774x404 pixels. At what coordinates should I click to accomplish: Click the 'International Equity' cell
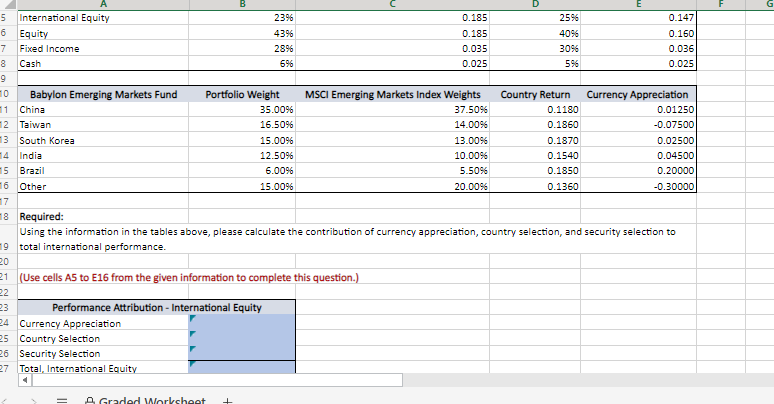(x=103, y=18)
